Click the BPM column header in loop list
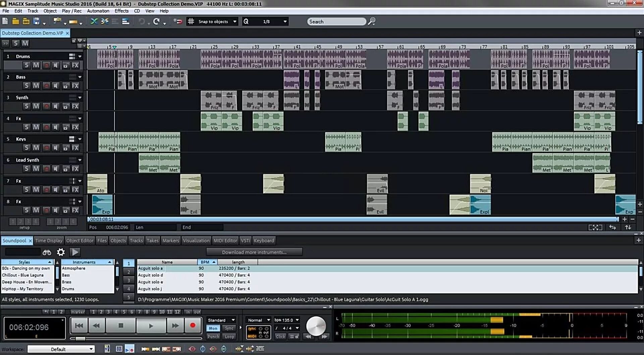The height and width of the screenshot is (355, 644). (207, 262)
